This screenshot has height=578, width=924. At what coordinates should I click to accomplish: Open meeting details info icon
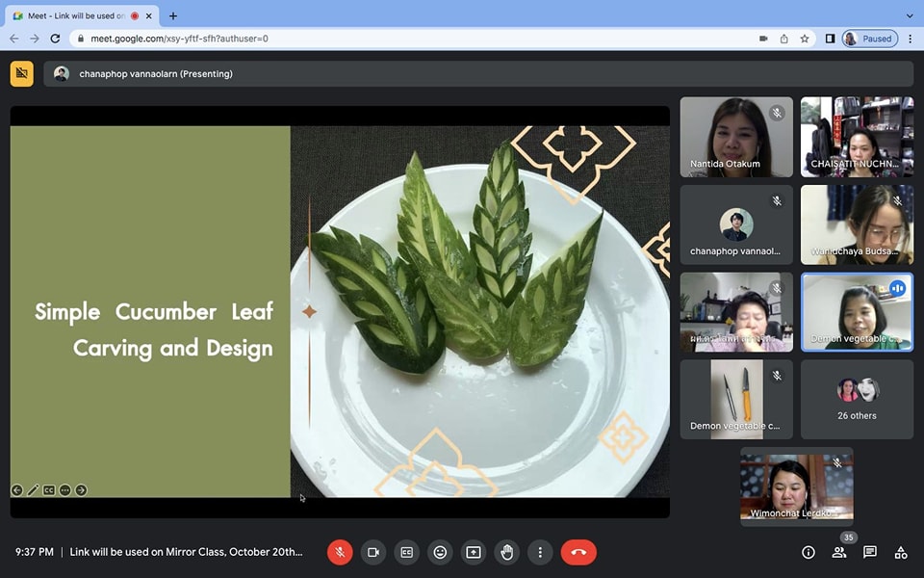click(808, 552)
